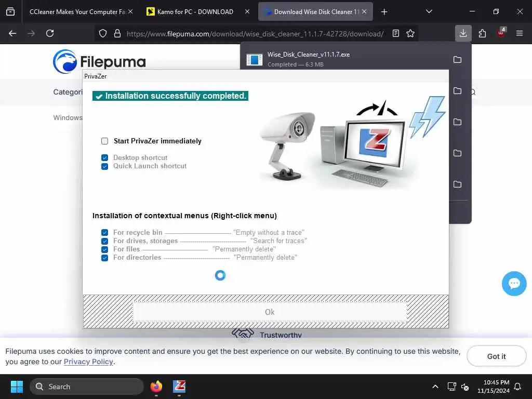The height and width of the screenshot is (399, 532).
Task: Close the CCleaner tab
Action: pos(130,11)
